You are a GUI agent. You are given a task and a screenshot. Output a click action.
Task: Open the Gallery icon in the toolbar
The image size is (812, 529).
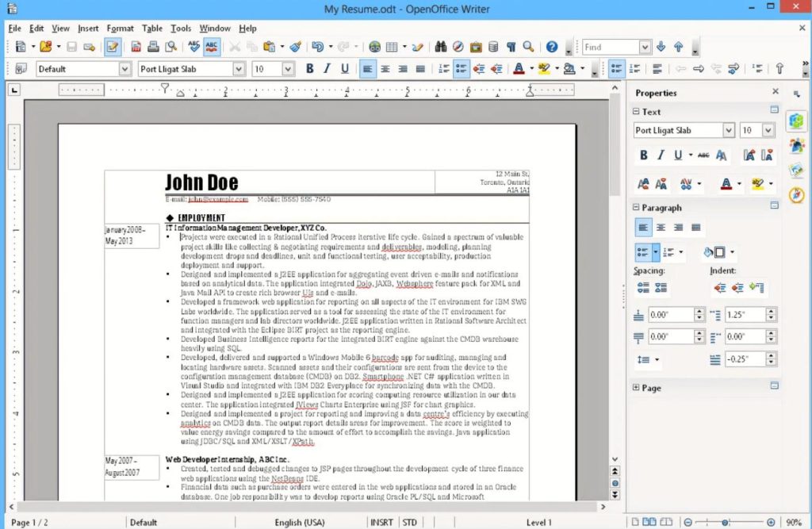click(x=476, y=47)
